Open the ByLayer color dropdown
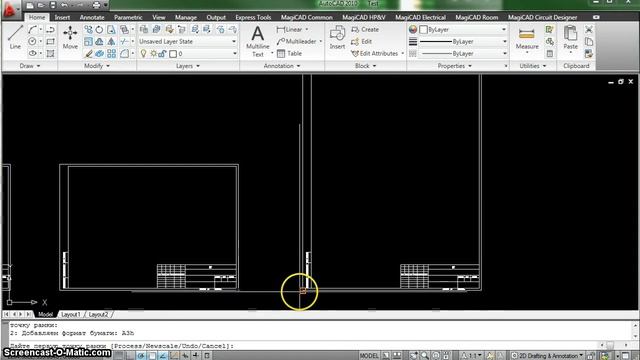Viewport: 640px width, 360px height. tap(463, 29)
